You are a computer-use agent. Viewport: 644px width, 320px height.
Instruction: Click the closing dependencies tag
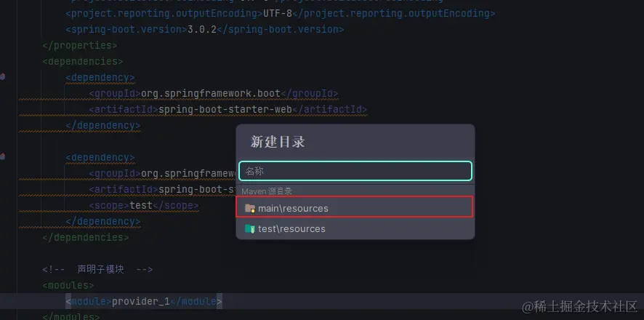(86, 237)
